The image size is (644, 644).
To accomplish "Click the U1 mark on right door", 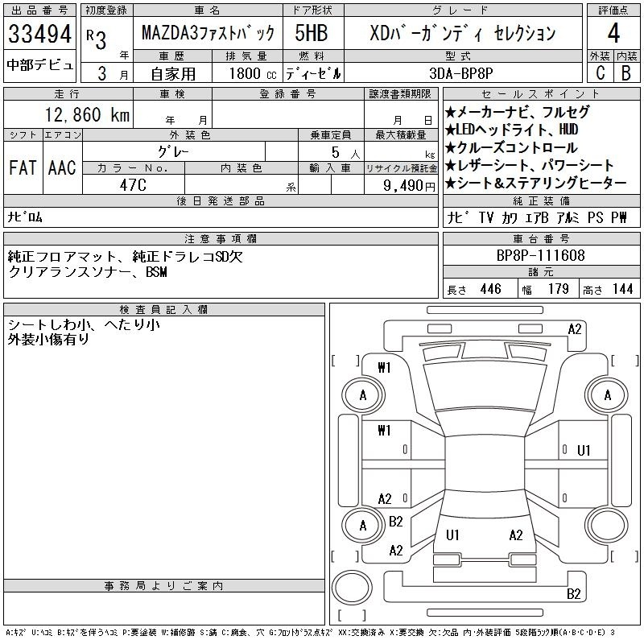I will point(584,450).
